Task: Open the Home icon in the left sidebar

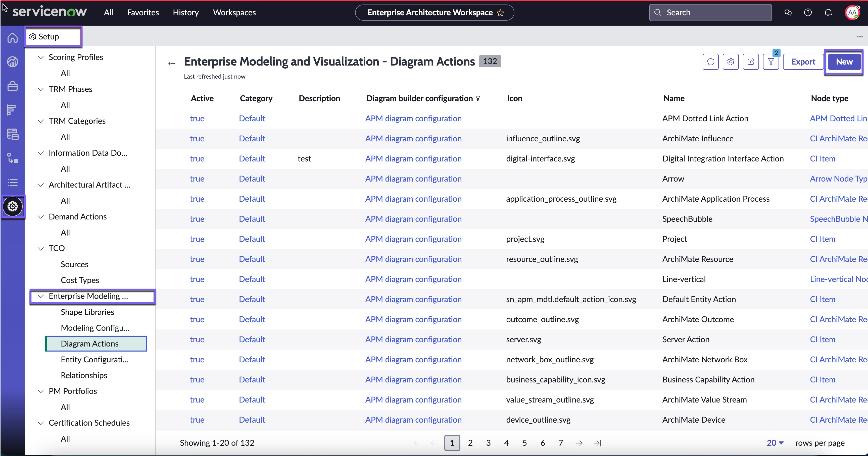Action: [13, 37]
